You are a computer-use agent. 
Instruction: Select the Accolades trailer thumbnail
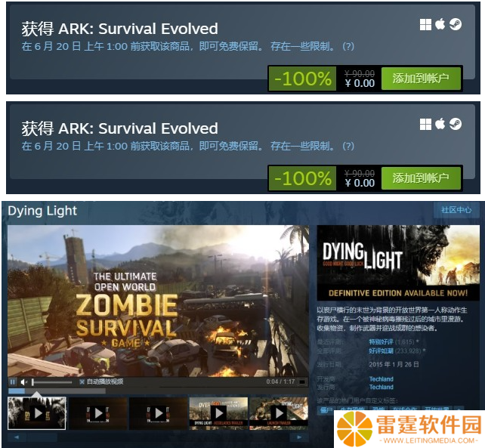(x=218, y=413)
